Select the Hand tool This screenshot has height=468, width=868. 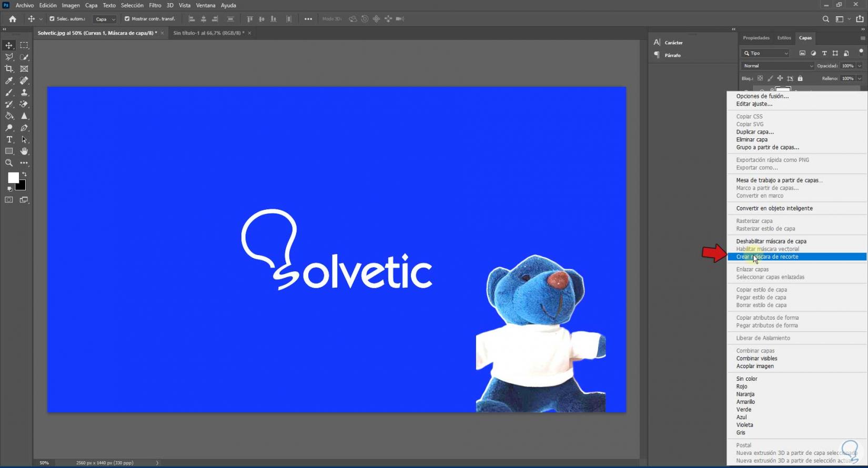tap(24, 151)
